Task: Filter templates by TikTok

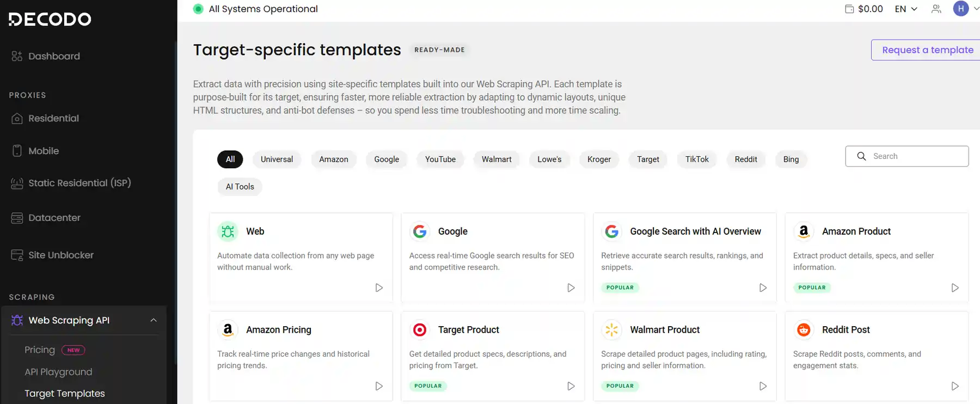Action: click(697, 160)
